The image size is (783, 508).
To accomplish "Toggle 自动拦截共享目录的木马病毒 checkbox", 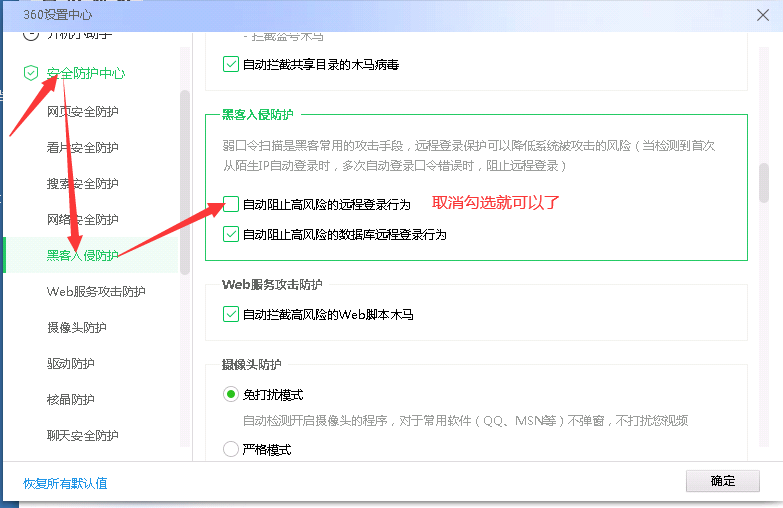I will click(231, 64).
